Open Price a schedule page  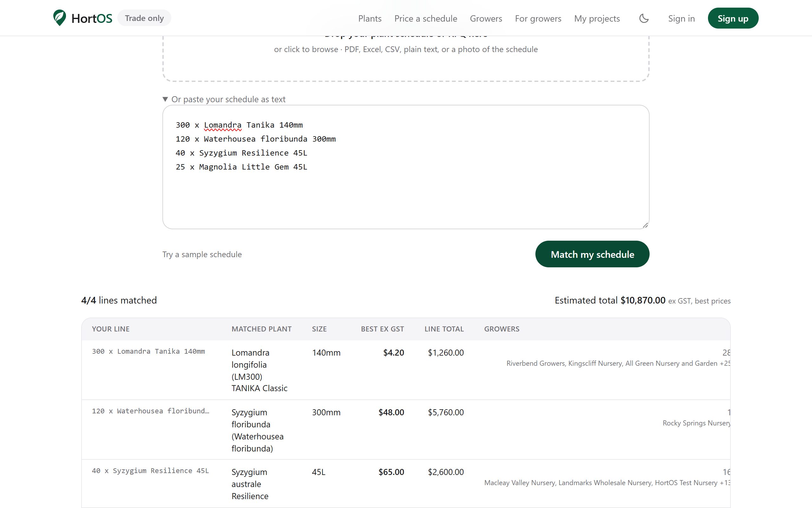tap(425, 18)
